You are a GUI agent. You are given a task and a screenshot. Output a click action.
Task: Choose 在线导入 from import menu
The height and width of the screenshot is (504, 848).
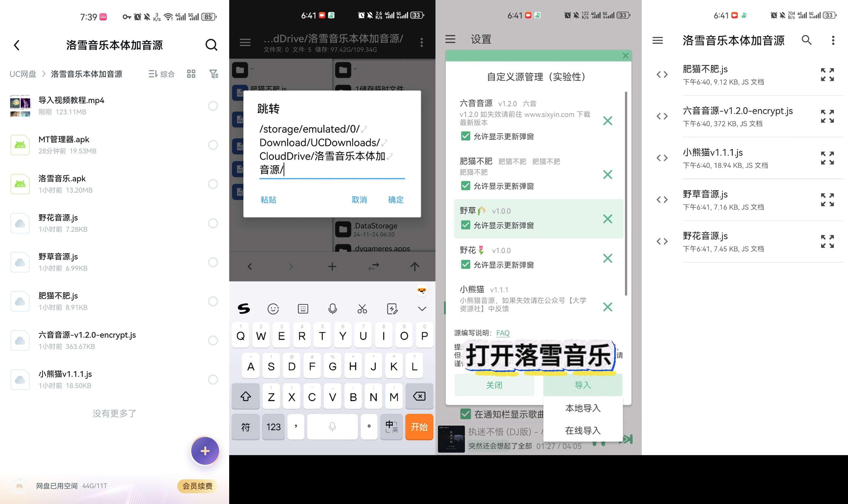tap(583, 431)
